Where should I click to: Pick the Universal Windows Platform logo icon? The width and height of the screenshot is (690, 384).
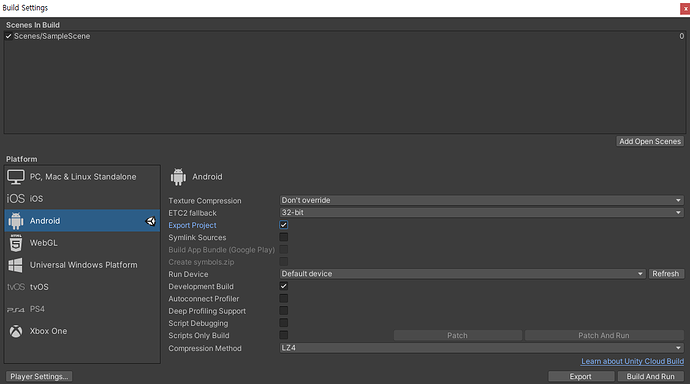click(15, 265)
